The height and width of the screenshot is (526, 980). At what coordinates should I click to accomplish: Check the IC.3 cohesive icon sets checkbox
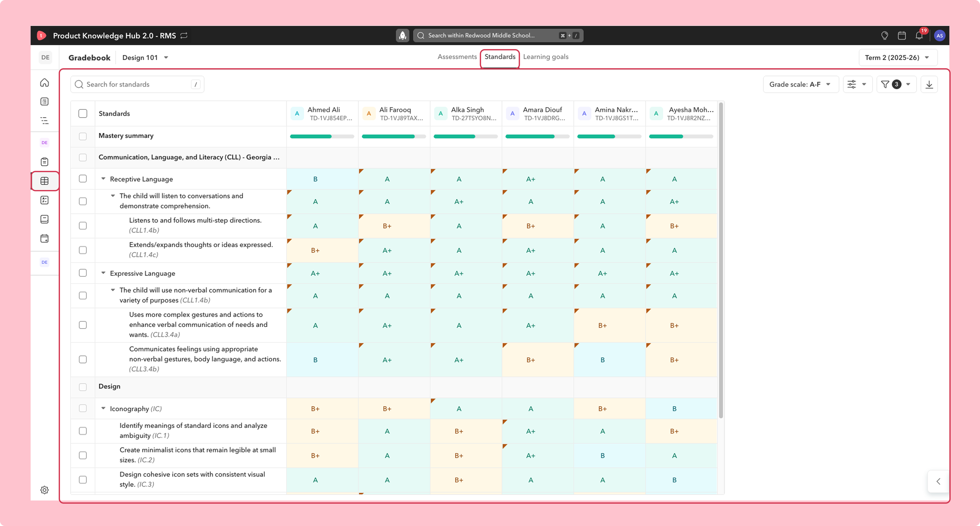(83, 480)
